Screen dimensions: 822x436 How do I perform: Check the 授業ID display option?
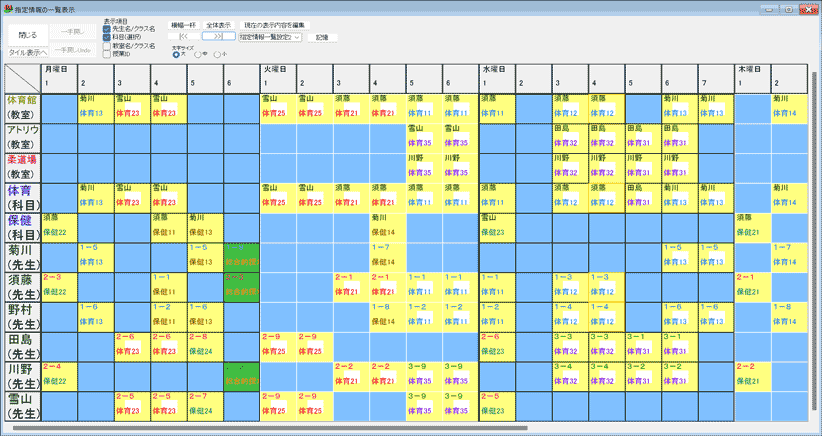click(107, 53)
